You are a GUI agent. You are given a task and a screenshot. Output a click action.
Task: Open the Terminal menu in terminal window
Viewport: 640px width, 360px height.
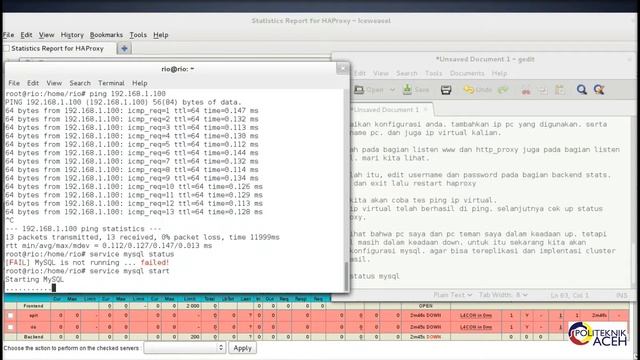111,83
